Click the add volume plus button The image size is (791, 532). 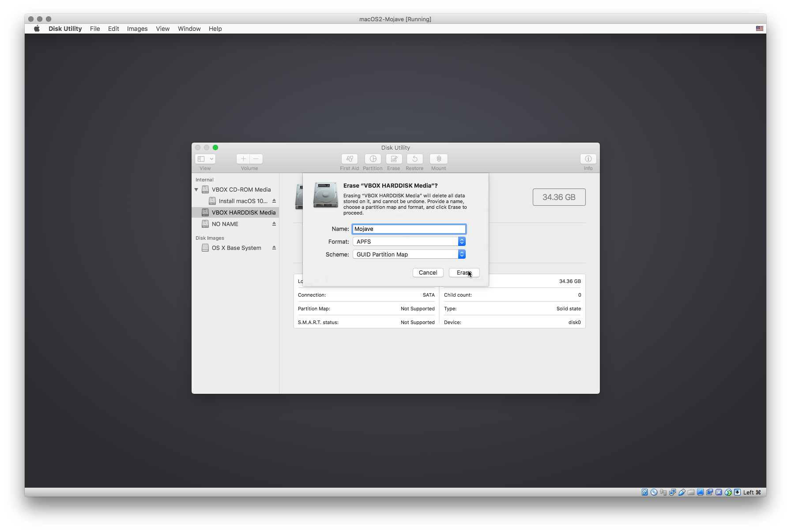click(243, 159)
